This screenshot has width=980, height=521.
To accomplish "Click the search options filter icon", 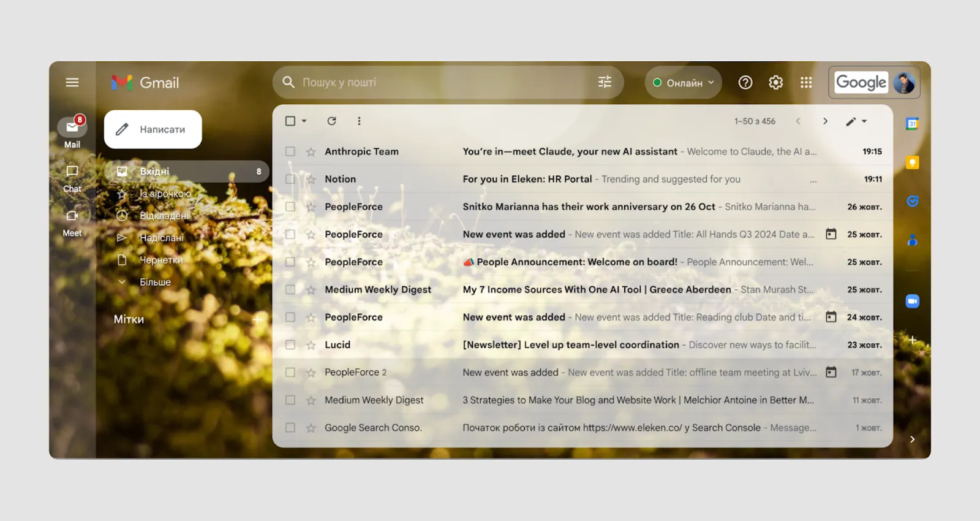I will (605, 82).
